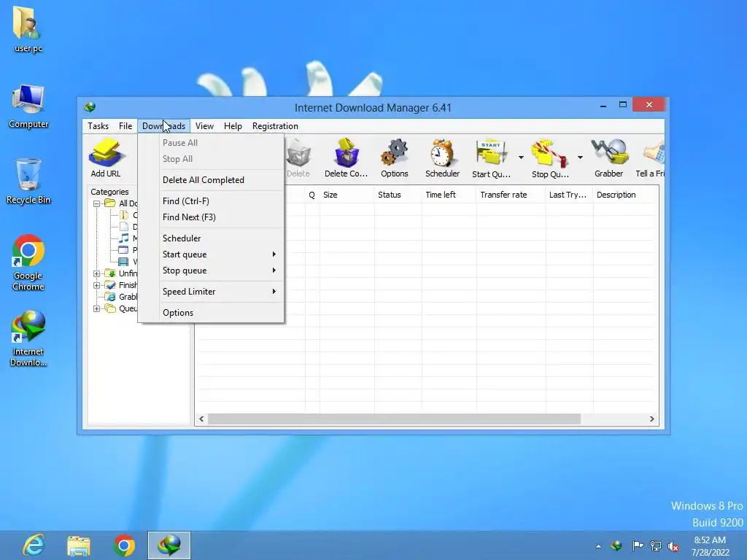
Task: Click the Action Center flag tray icon
Action: 638,545
